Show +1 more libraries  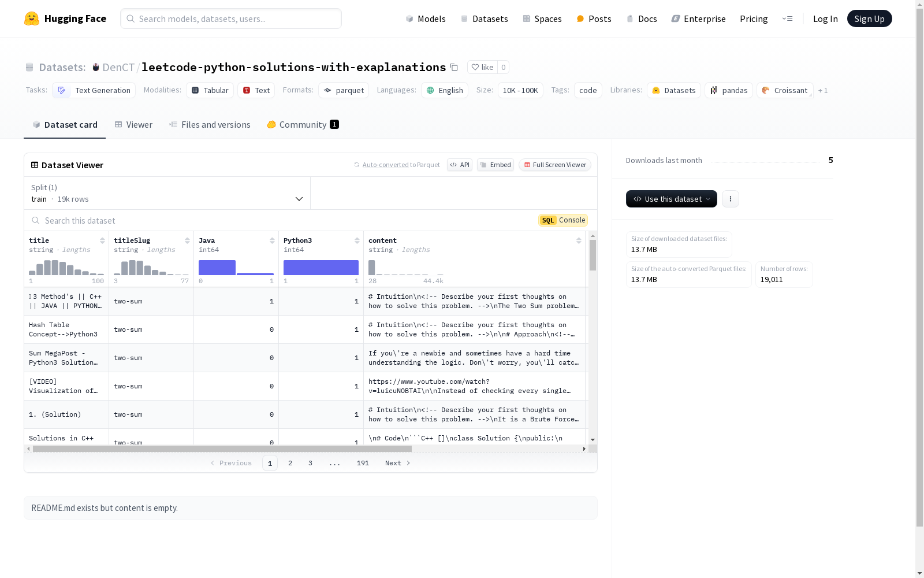click(823, 90)
